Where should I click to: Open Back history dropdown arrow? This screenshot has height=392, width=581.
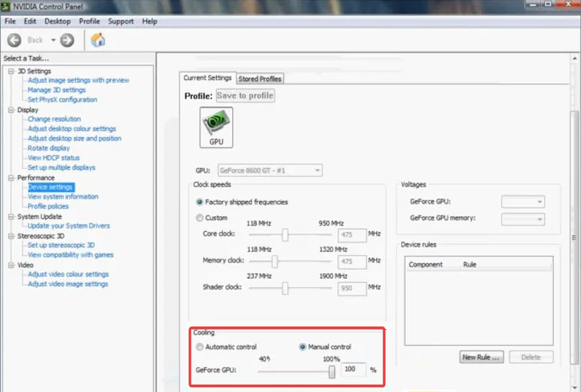pyautogui.click(x=53, y=40)
